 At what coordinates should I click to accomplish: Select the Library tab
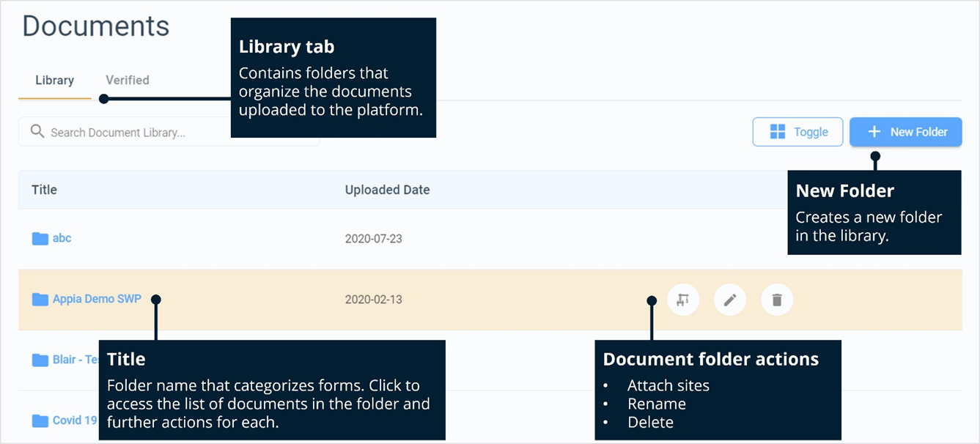54,80
